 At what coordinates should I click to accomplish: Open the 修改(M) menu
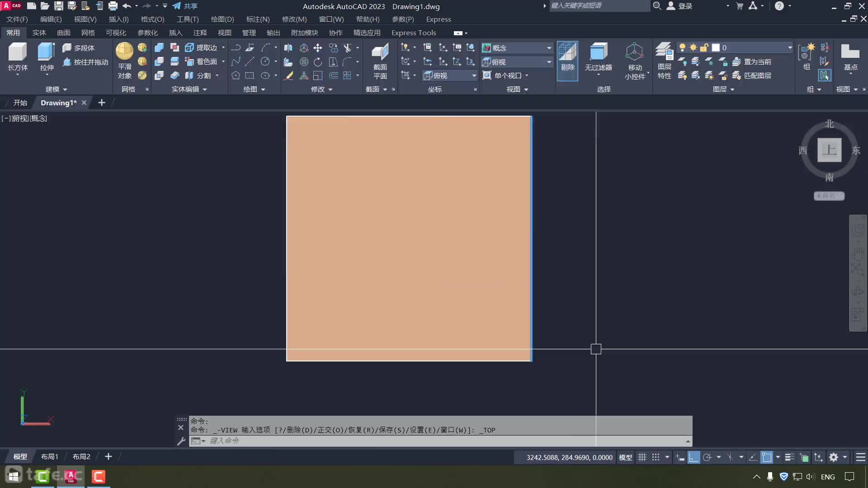(x=294, y=19)
